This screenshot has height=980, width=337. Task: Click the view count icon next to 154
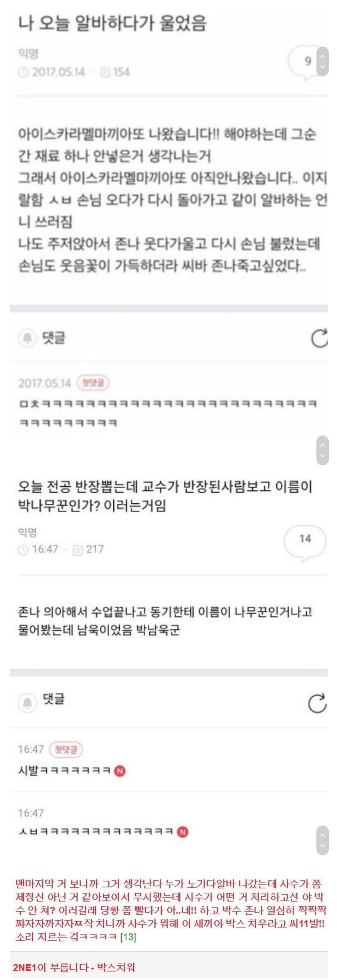pyautogui.click(x=105, y=72)
